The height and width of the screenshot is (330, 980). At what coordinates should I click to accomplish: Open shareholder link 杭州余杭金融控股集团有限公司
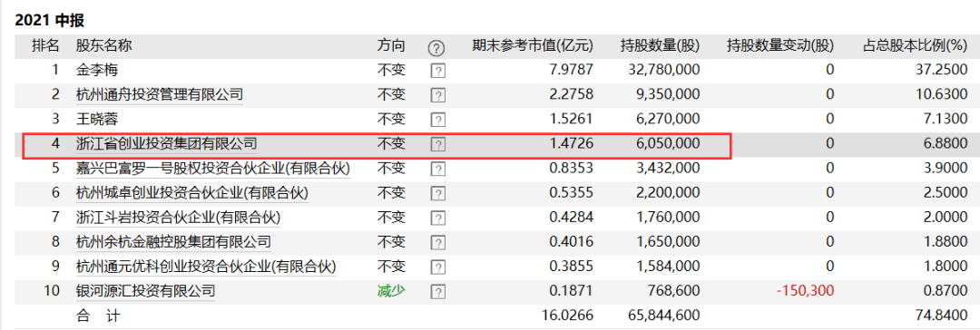[173, 242]
